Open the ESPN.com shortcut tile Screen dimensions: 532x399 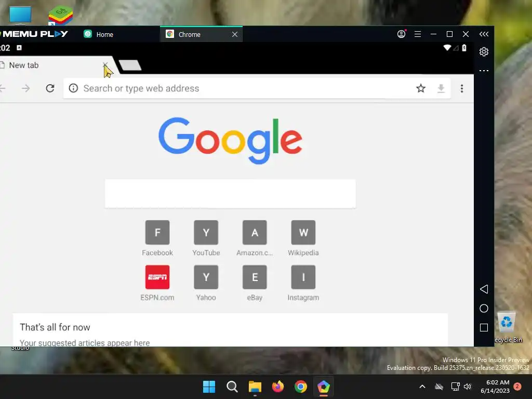157,283
